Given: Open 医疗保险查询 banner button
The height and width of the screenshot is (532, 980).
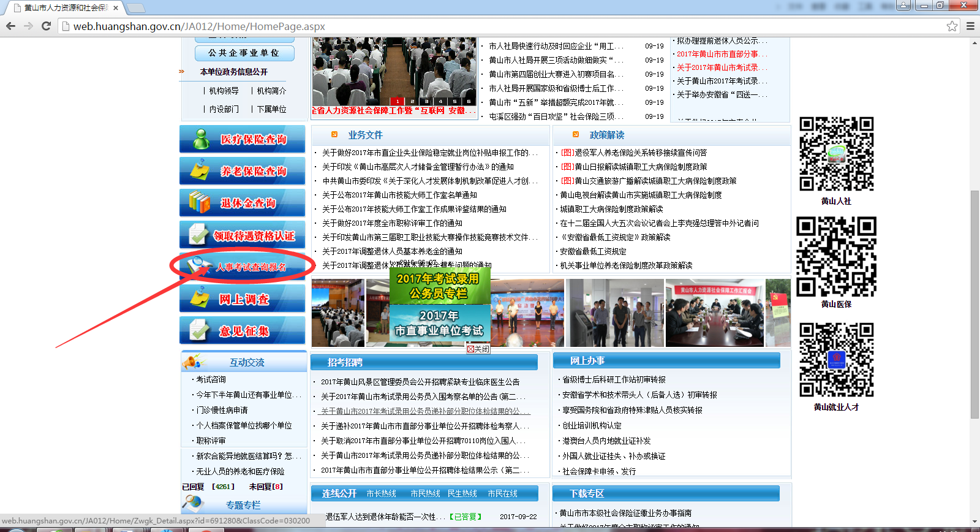Looking at the screenshot, I should point(243,139).
